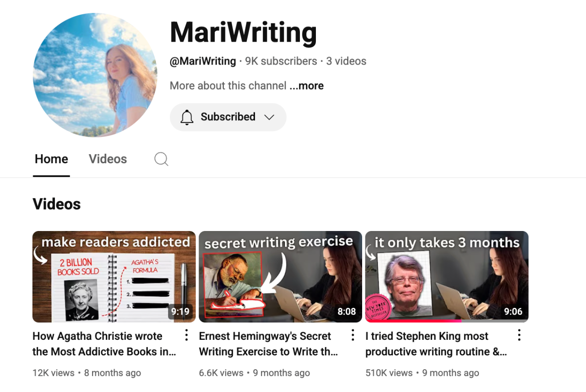Click the 'it only takes 3 months' thumbnail
The height and width of the screenshot is (392, 586).
pyautogui.click(x=447, y=277)
